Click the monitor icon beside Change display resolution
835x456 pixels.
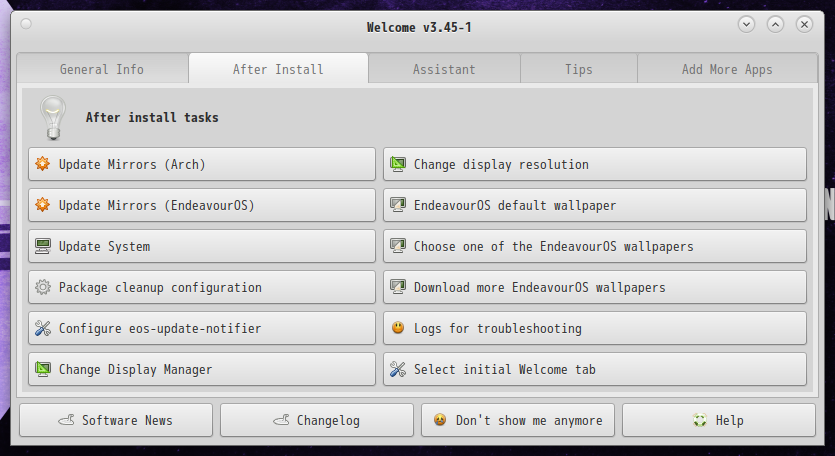tap(398, 164)
